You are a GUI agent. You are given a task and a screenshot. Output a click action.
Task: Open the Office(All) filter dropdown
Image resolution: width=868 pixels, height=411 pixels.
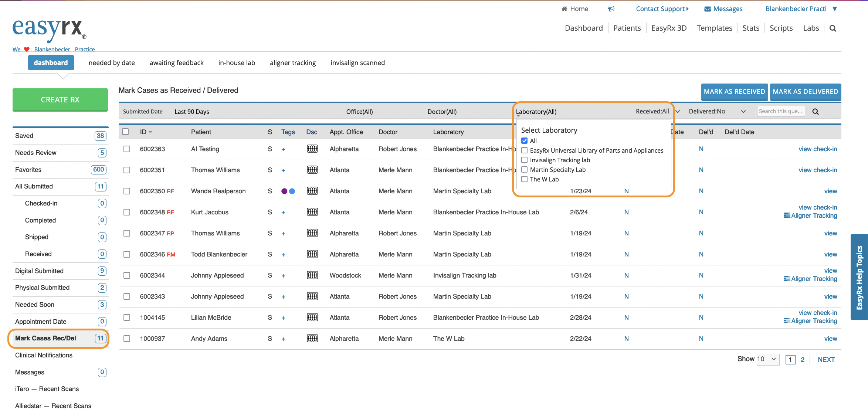[x=359, y=112]
